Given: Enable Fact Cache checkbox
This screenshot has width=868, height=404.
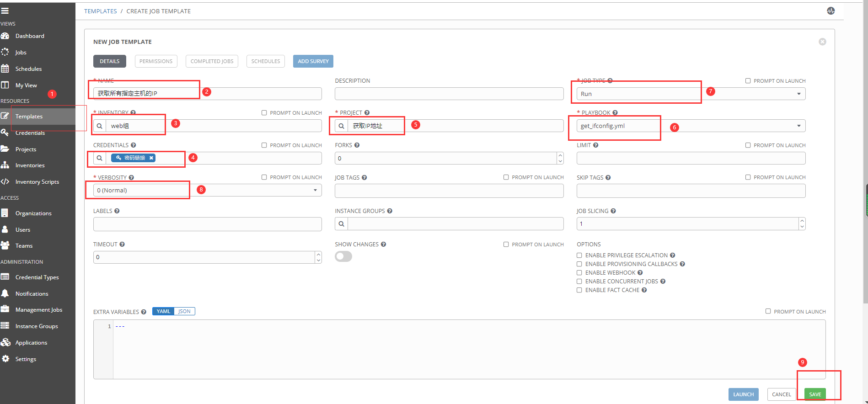Looking at the screenshot, I should 579,290.
